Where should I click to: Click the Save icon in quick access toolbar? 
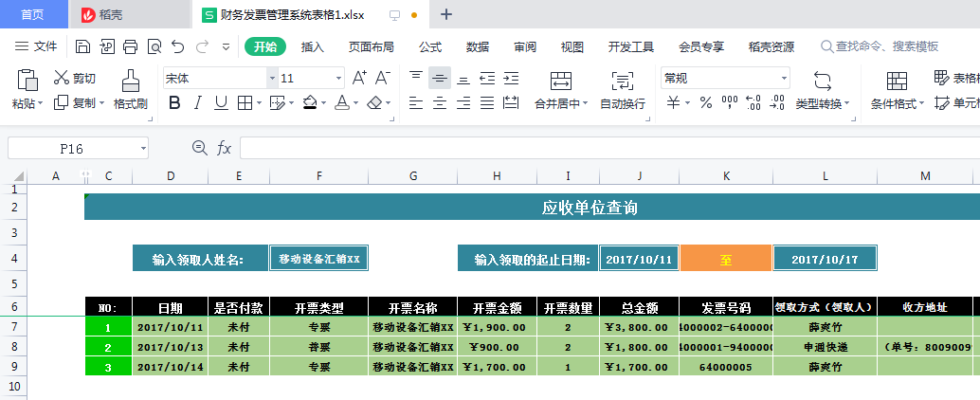tap(83, 46)
